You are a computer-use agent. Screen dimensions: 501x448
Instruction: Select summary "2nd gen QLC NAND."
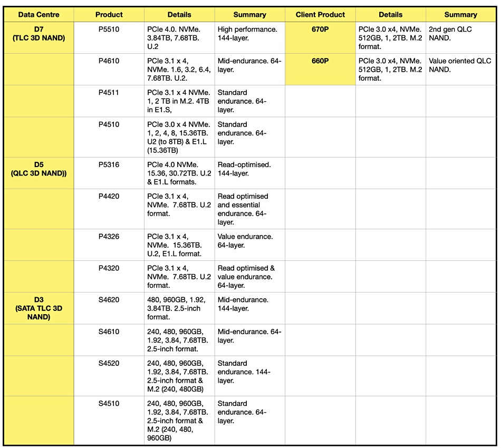pos(461,37)
